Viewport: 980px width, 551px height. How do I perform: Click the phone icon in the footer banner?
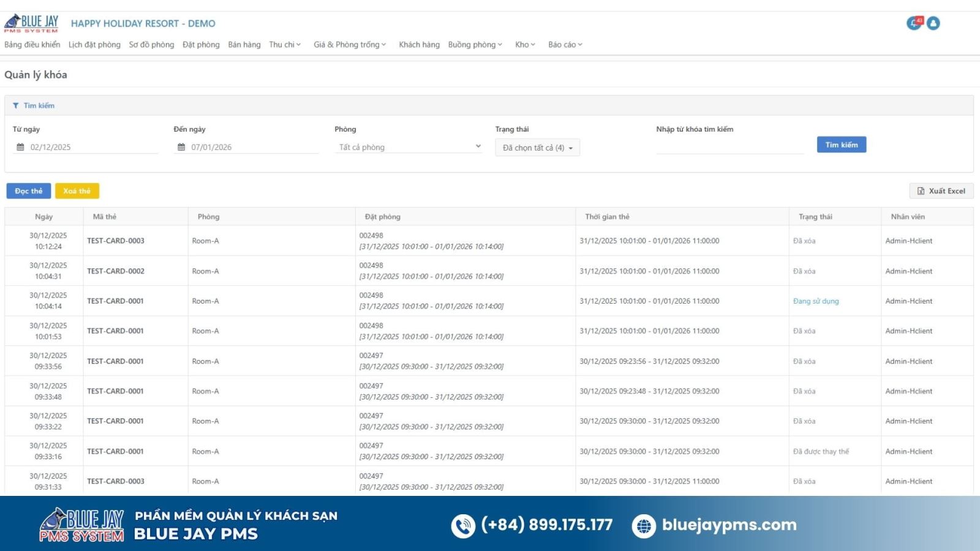click(x=463, y=525)
